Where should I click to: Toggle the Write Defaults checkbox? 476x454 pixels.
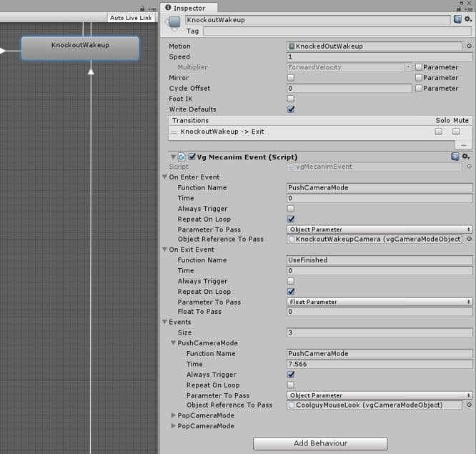pyautogui.click(x=291, y=109)
